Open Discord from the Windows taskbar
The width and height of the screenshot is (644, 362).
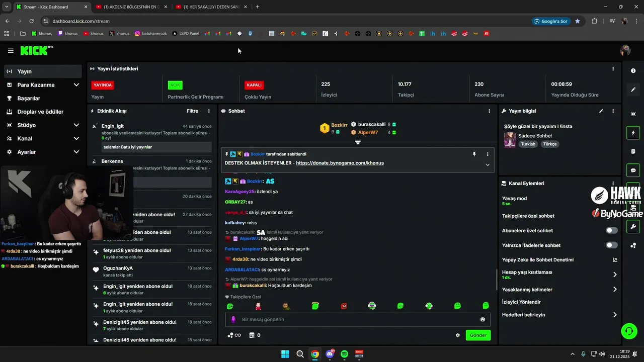pyautogui.click(x=330, y=354)
